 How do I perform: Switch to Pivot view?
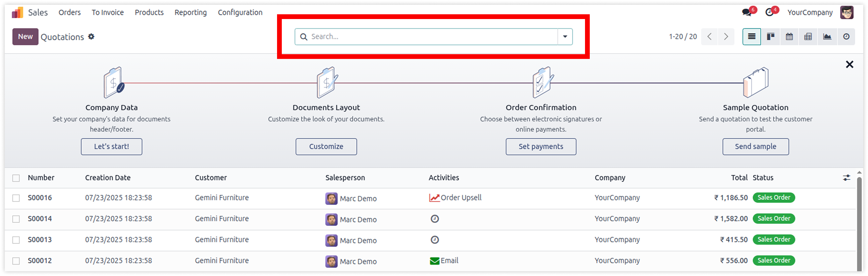[808, 36]
